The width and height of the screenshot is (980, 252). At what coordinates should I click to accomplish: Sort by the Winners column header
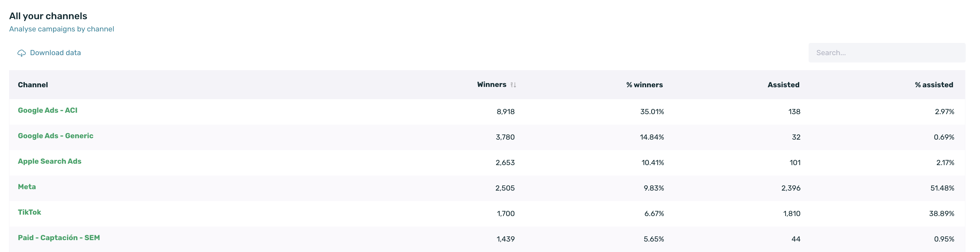coord(491,84)
